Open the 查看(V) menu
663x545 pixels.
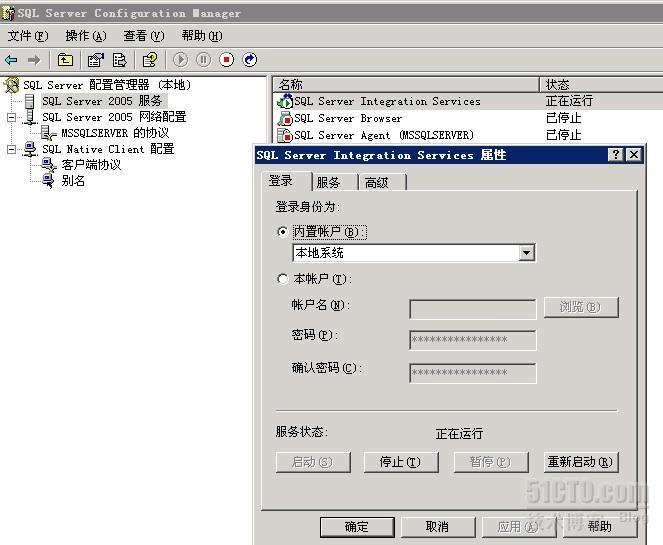(144, 36)
